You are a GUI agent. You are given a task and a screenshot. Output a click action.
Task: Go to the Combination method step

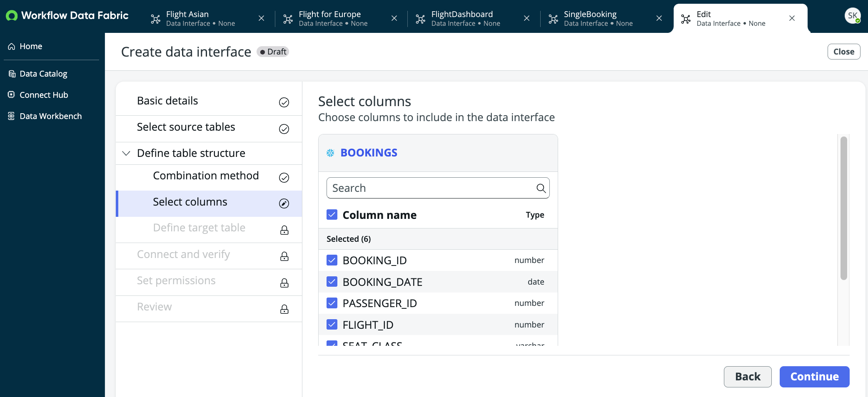point(209,178)
